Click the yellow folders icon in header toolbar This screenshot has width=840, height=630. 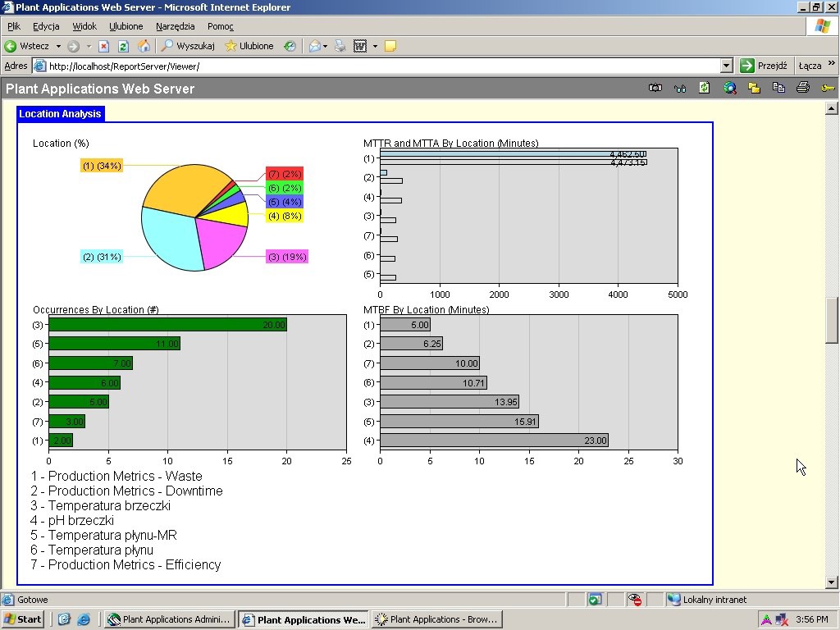[x=755, y=88]
